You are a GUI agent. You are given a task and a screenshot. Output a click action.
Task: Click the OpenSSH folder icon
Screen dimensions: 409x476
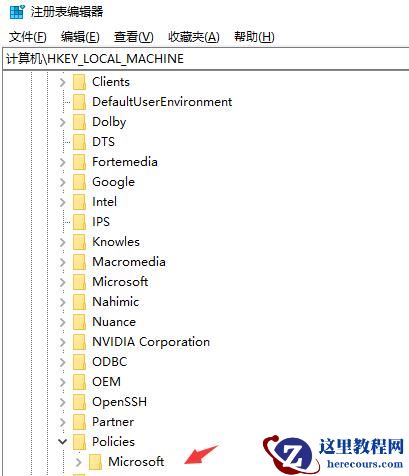pos(79,402)
